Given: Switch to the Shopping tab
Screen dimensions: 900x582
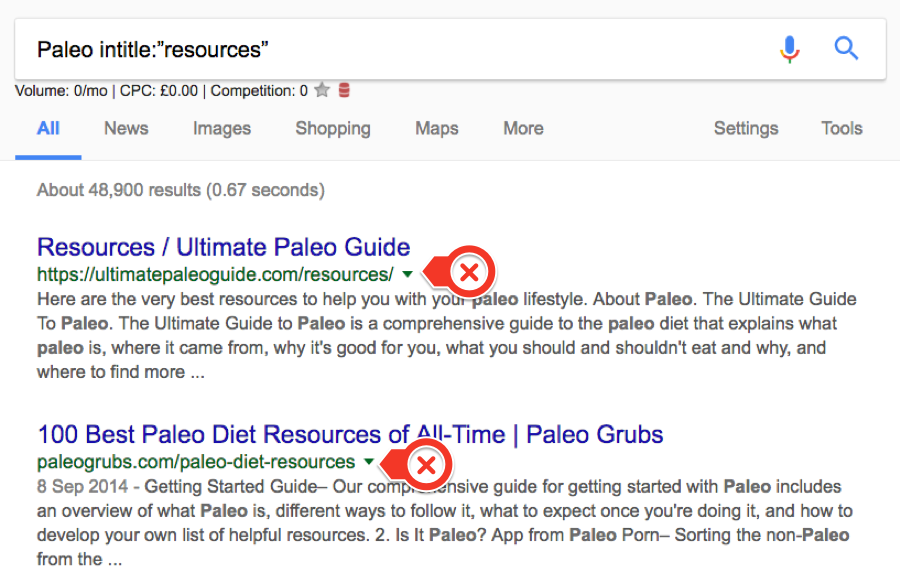Looking at the screenshot, I should point(333,128).
